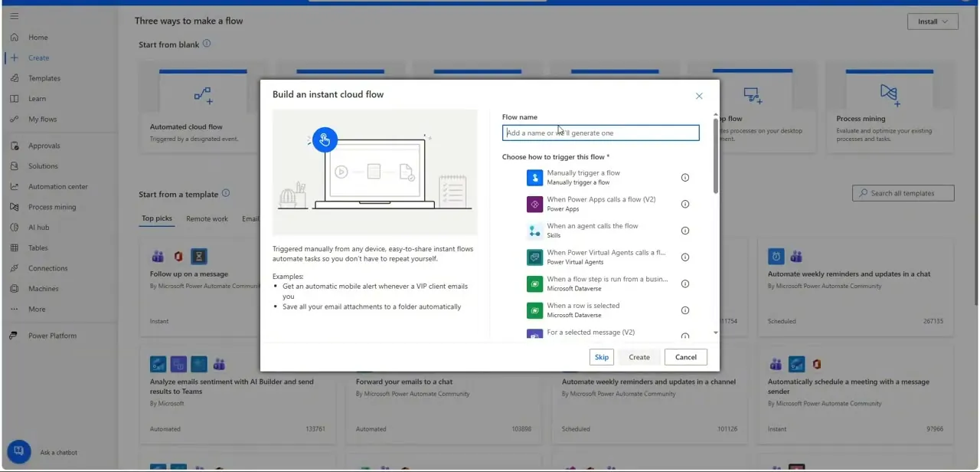Click the Solutions icon in sidebar
This screenshot has height=472, width=980.
pos(14,166)
